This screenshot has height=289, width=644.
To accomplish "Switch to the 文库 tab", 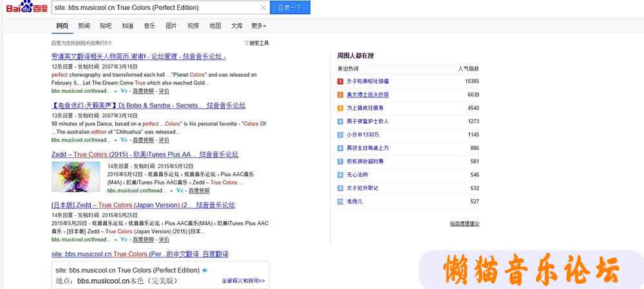I will (x=237, y=26).
